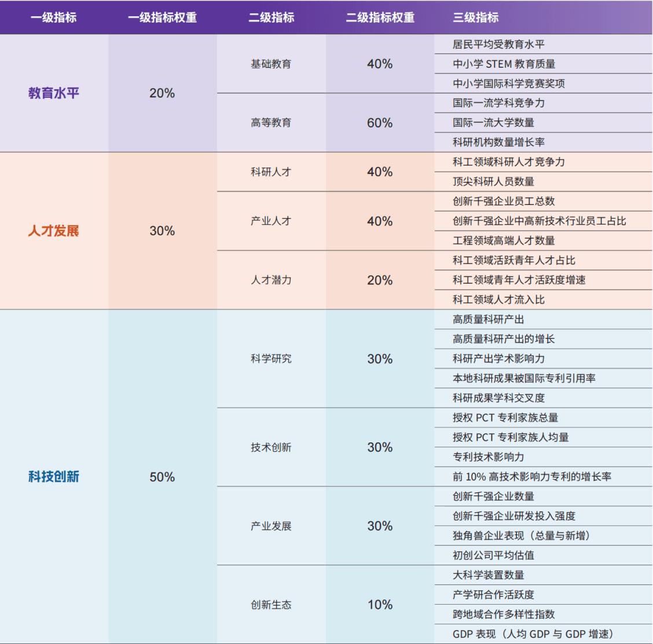Select the 授权 PCT 专利家族总量 row
The height and width of the screenshot is (644, 653).
505,418
